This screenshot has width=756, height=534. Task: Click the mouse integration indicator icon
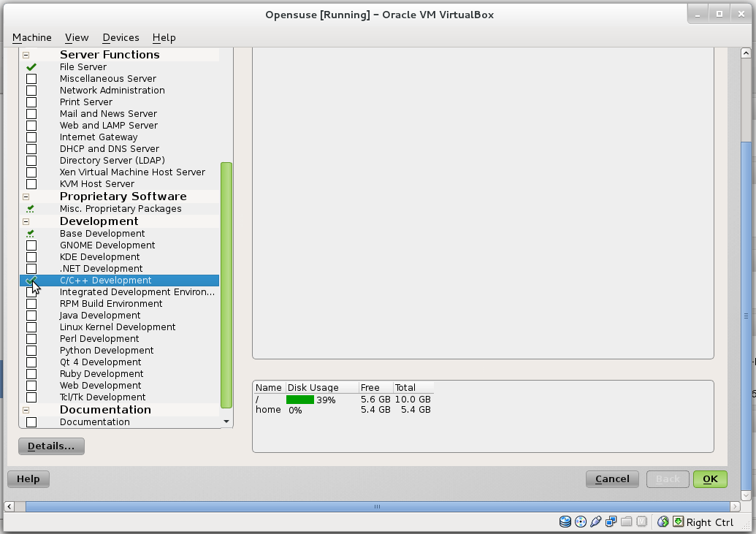tap(663, 522)
